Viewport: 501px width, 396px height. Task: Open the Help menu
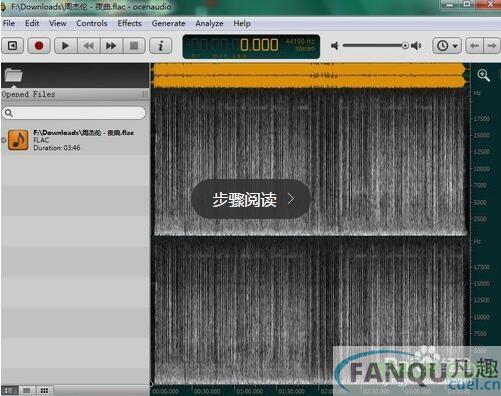242,23
